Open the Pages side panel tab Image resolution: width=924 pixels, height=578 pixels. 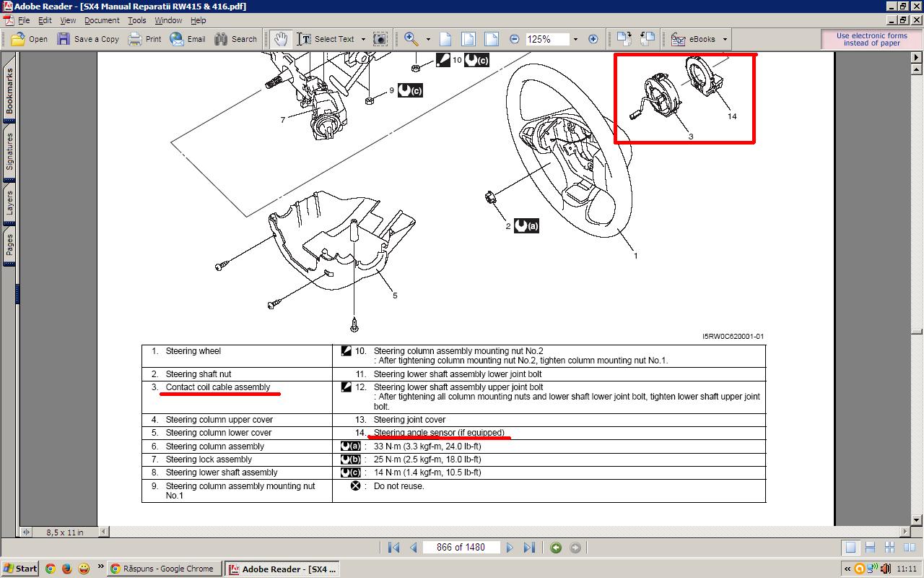(x=9, y=245)
